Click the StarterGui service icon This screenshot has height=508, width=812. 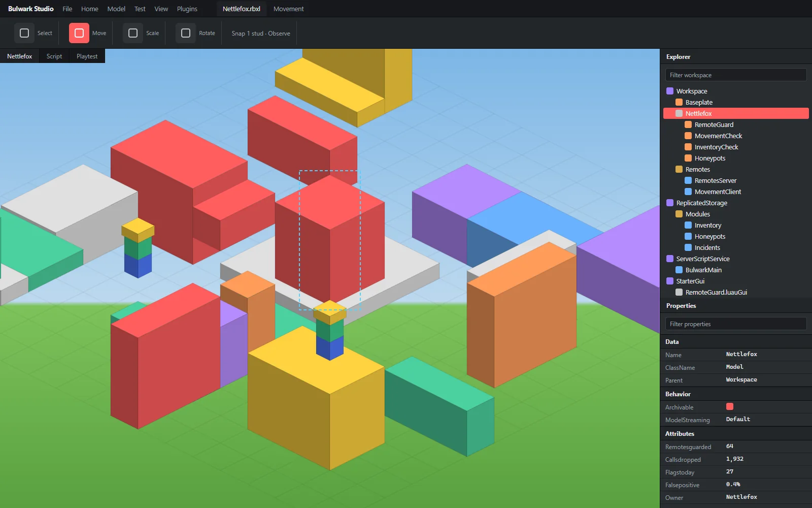tap(670, 281)
